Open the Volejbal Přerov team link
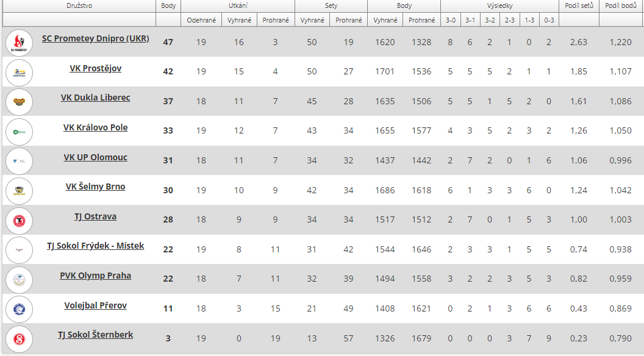 coord(95,305)
